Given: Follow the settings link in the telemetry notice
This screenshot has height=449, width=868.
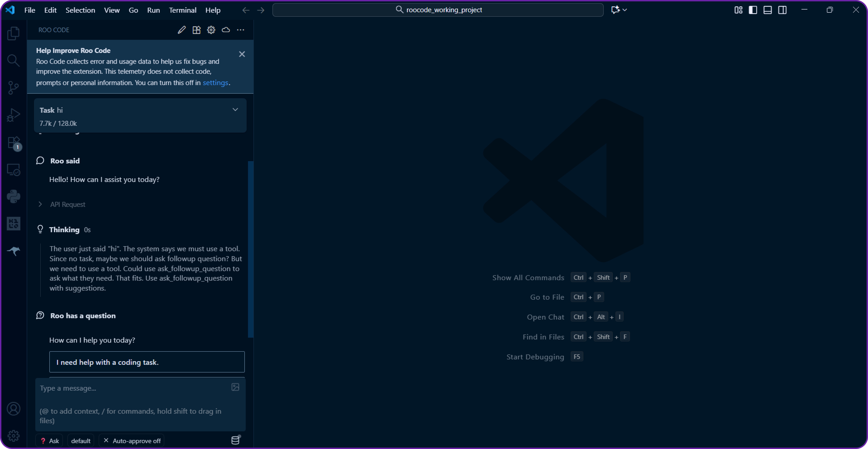Looking at the screenshot, I should click(215, 83).
